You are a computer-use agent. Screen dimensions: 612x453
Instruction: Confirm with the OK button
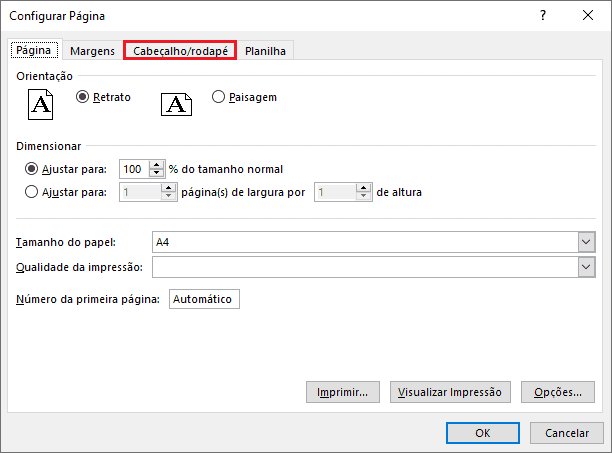point(483,433)
